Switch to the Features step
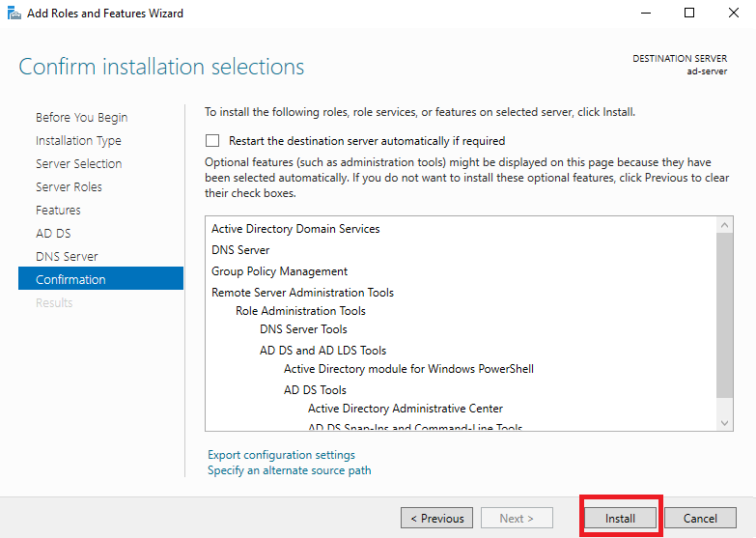 (x=58, y=210)
